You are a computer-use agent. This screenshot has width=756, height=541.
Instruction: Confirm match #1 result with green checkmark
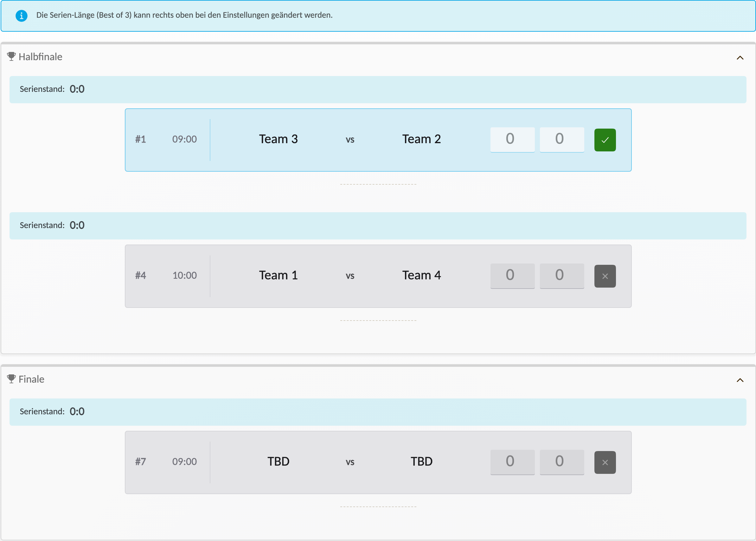605,140
